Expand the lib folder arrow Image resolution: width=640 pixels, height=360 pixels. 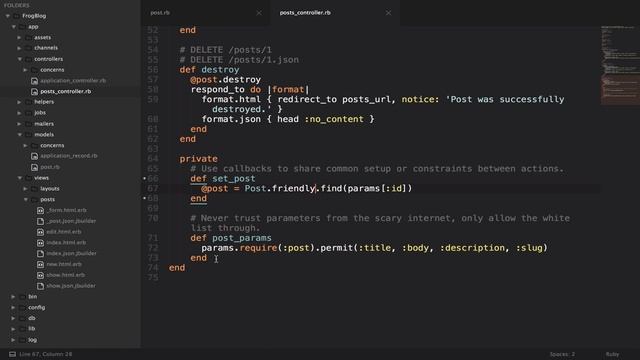point(13,329)
